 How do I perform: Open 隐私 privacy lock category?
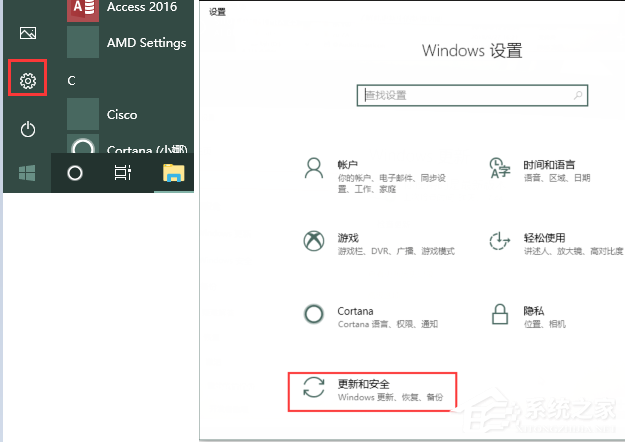click(527, 316)
